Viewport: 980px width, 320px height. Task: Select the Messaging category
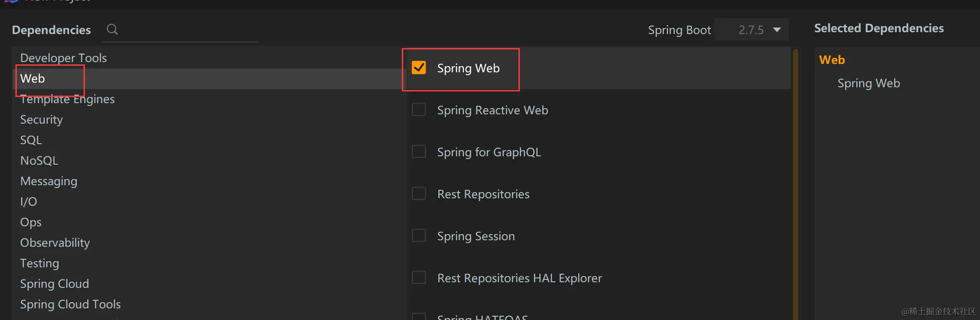coord(49,181)
